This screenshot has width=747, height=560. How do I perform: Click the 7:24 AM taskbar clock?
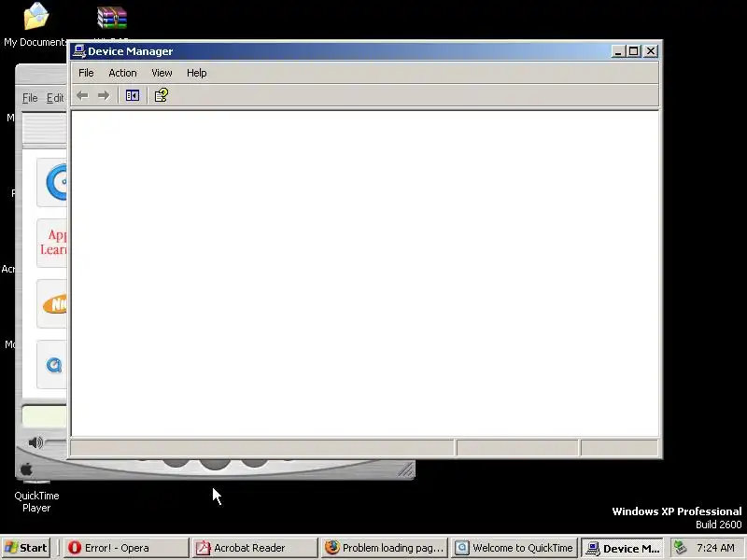click(715, 548)
